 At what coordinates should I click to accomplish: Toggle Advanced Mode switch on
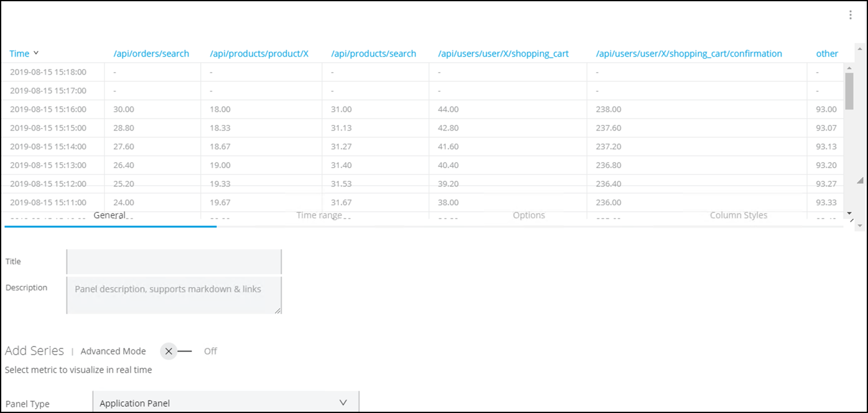pos(176,351)
